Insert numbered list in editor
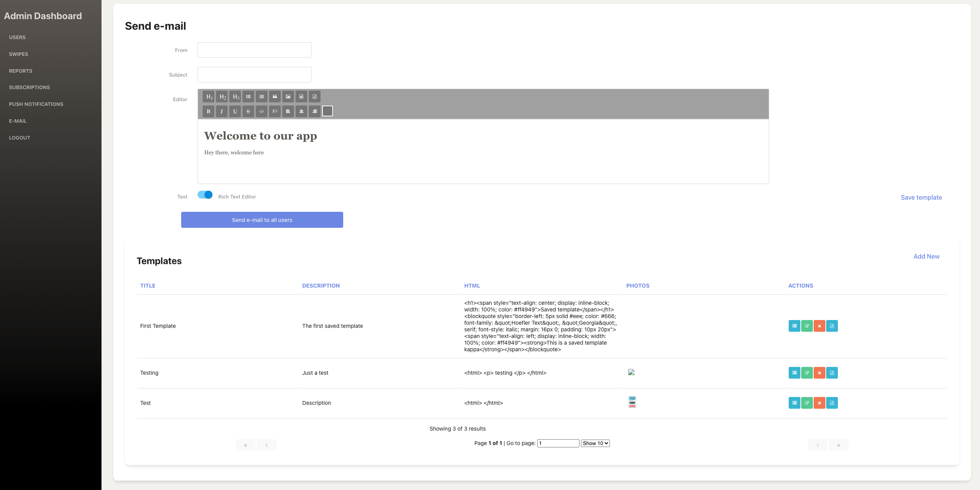Viewport: 980px width, 490px height. (x=262, y=97)
